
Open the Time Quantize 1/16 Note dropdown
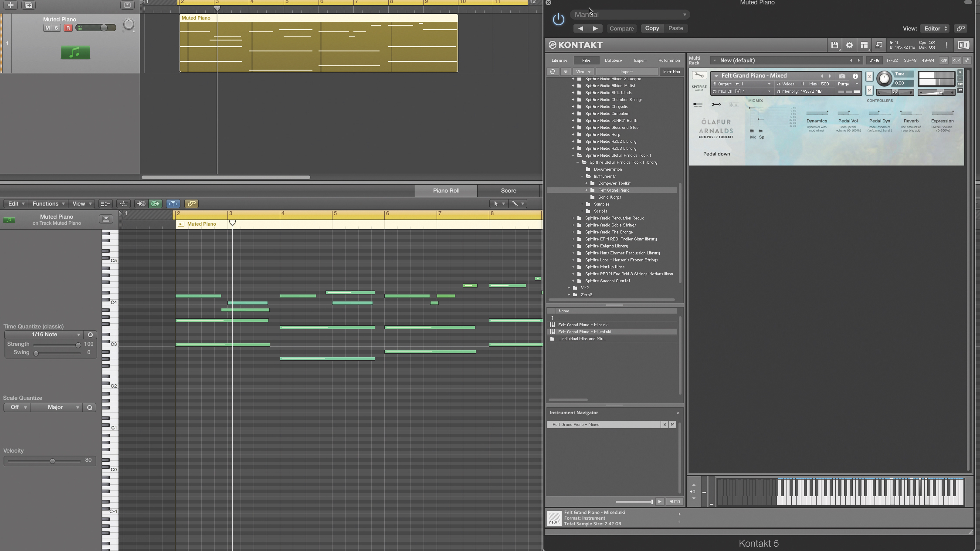44,335
